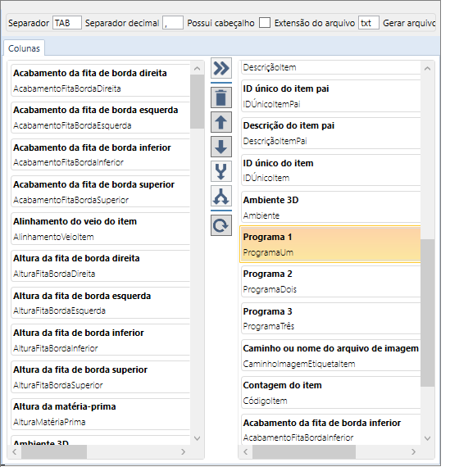Viewport: 450px width, 476px height.
Task: Click the Separador input field
Action: [68, 23]
